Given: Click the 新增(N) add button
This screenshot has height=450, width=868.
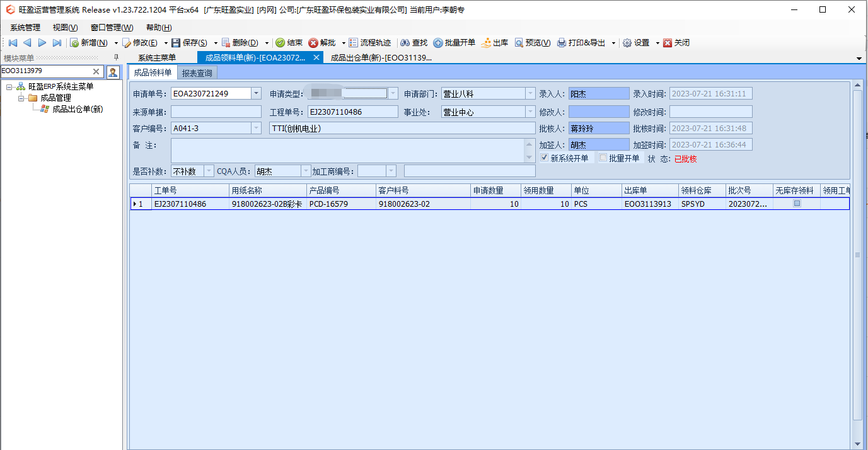Looking at the screenshot, I should 89,43.
